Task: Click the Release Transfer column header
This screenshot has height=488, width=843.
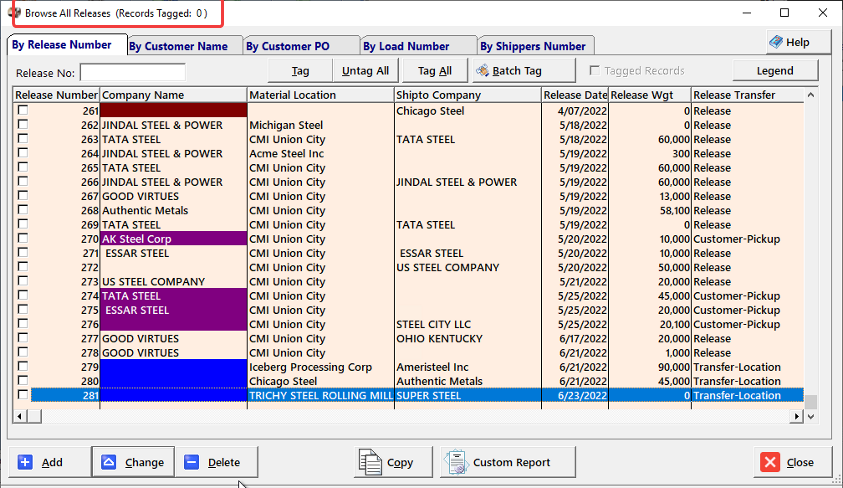Action: [748, 95]
